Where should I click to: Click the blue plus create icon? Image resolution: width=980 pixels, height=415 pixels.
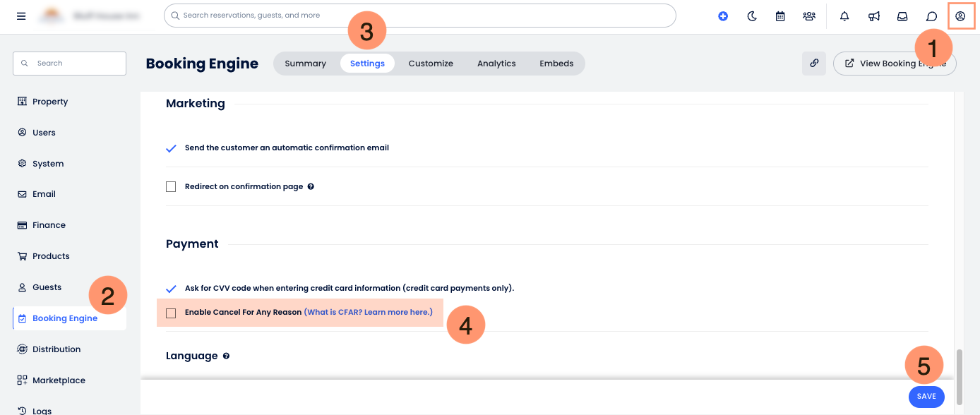[723, 16]
